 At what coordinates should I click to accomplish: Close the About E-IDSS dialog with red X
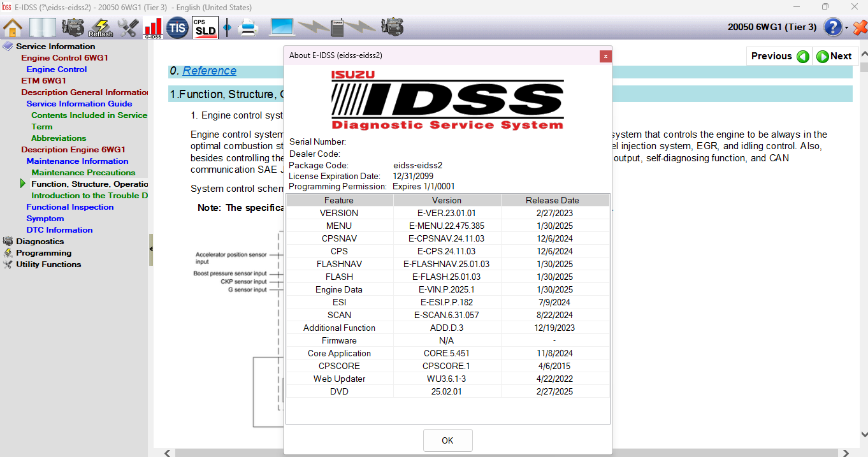pyautogui.click(x=605, y=56)
